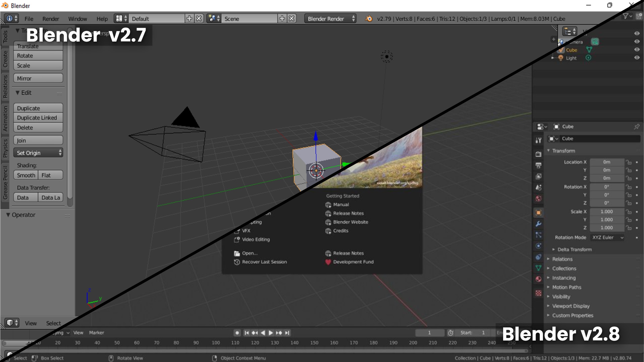Open the Manual link on splash screen
Viewport: 644px width, 362px height.
click(x=337, y=205)
